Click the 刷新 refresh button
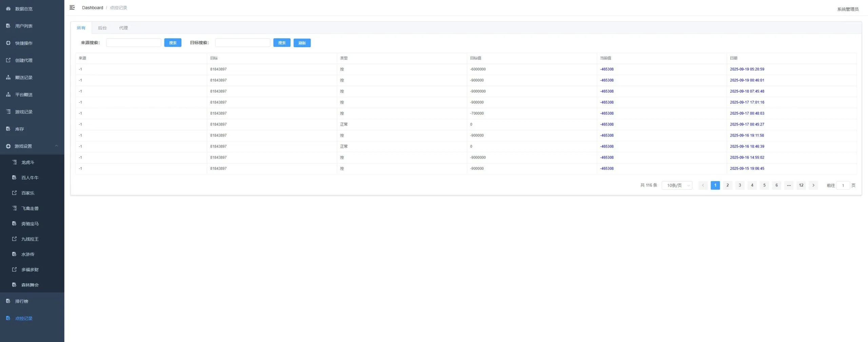The image size is (868, 342). pyautogui.click(x=302, y=43)
